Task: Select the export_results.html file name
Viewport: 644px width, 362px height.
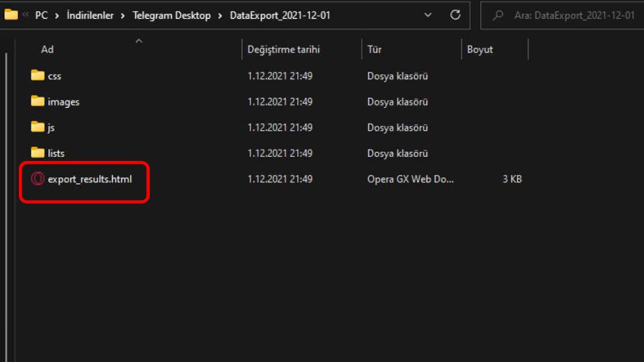Action: click(x=90, y=179)
